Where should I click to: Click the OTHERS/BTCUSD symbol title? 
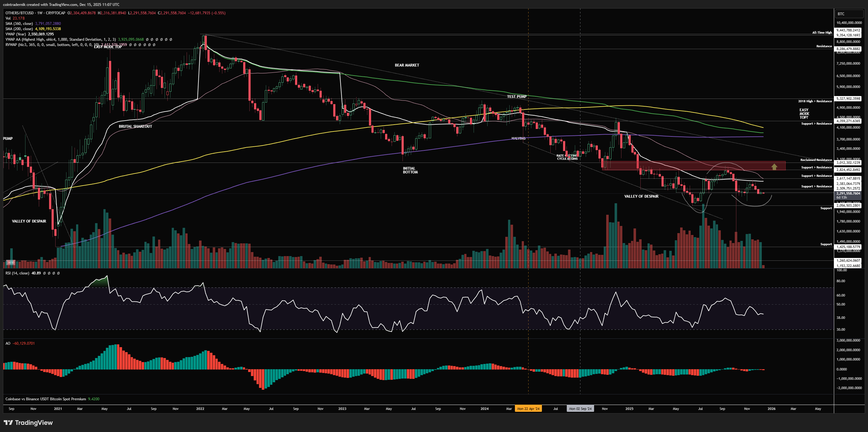pos(24,13)
